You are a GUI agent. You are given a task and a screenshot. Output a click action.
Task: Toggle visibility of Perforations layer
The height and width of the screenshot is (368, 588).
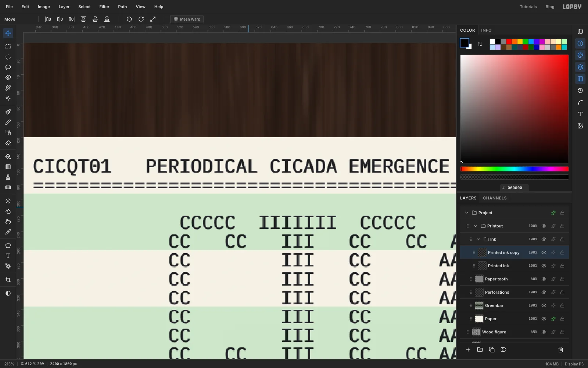click(544, 292)
